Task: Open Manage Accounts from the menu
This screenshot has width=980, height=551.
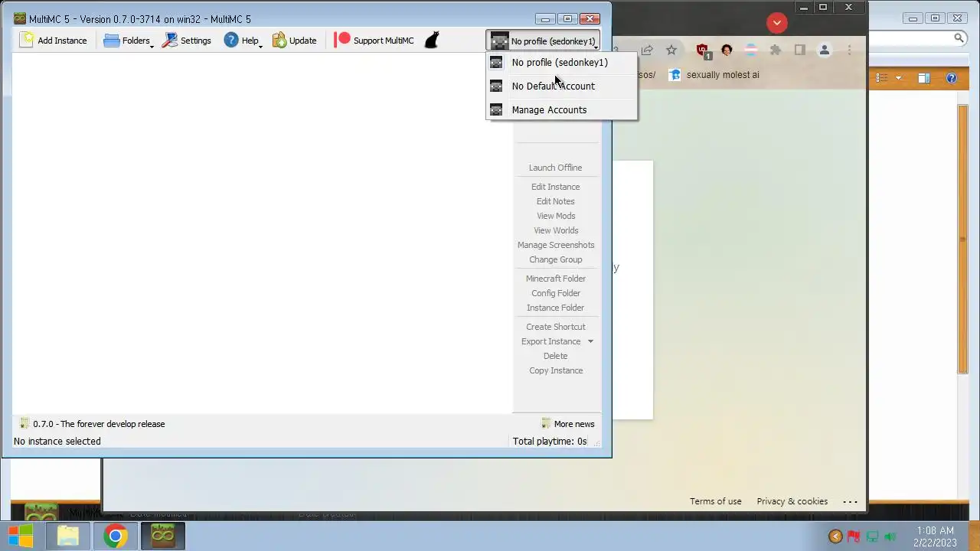Action: coord(561,109)
